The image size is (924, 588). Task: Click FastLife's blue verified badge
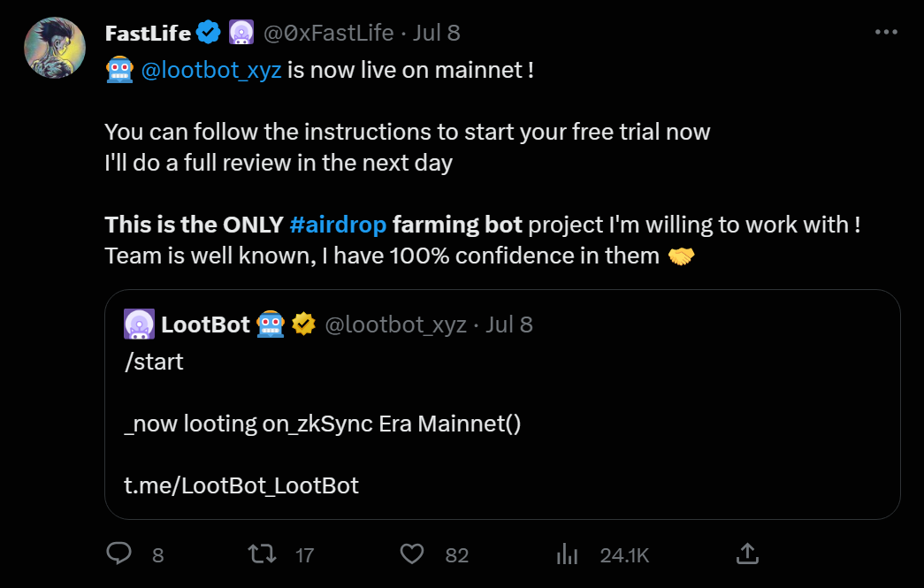[x=209, y=34]
